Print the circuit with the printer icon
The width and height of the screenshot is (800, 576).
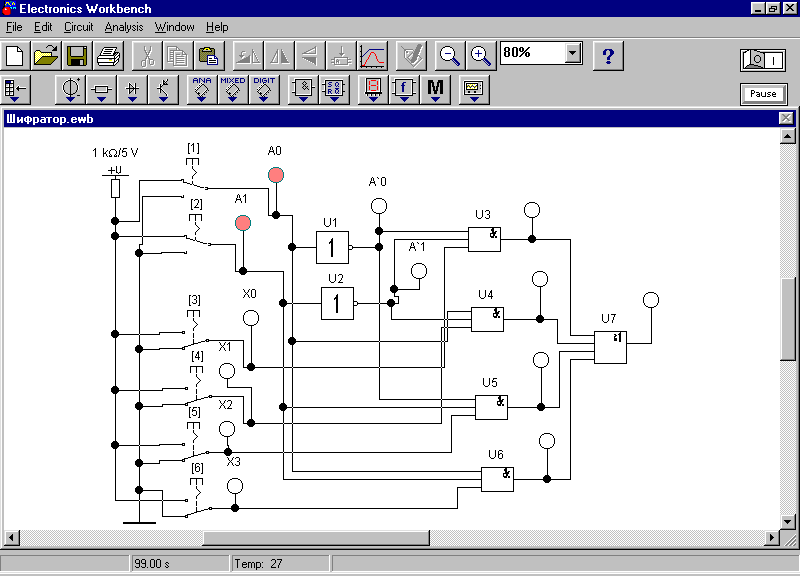(108, 56)
